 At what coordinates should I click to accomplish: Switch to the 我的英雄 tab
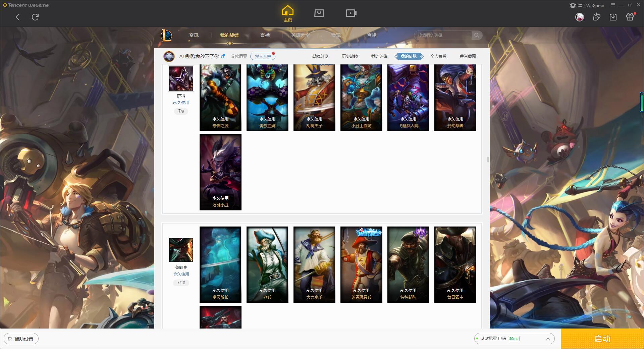click(x=379, y=56)
